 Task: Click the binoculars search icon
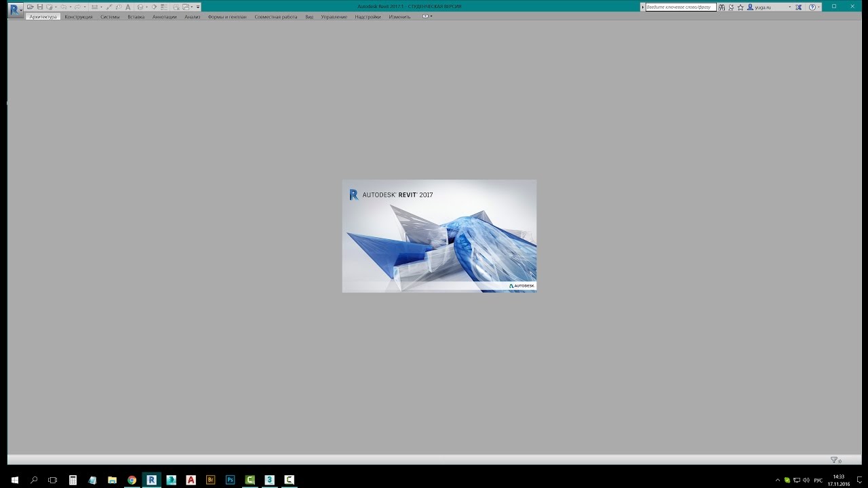coord(722,7)
